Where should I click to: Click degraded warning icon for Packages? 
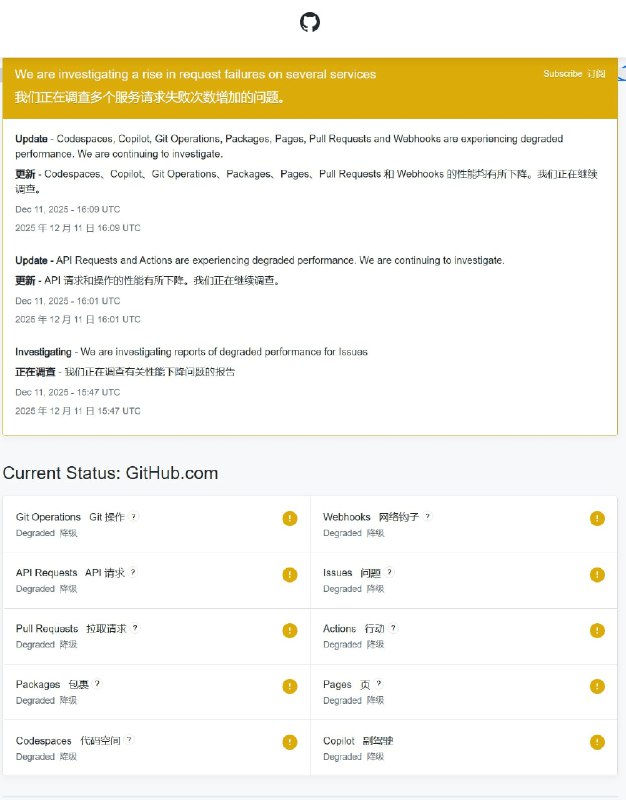click(x=290, y=686)
